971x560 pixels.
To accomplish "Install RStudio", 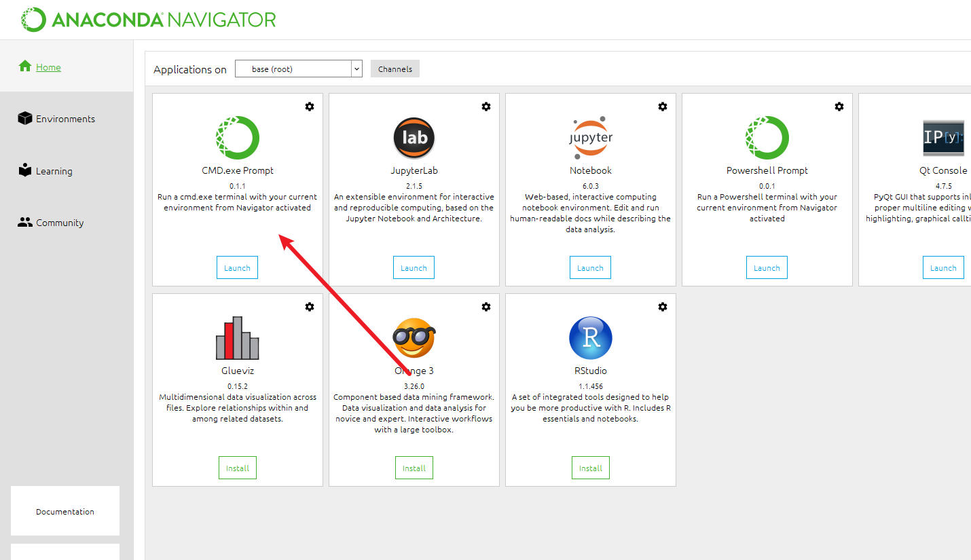I will (x=591, y=468).
